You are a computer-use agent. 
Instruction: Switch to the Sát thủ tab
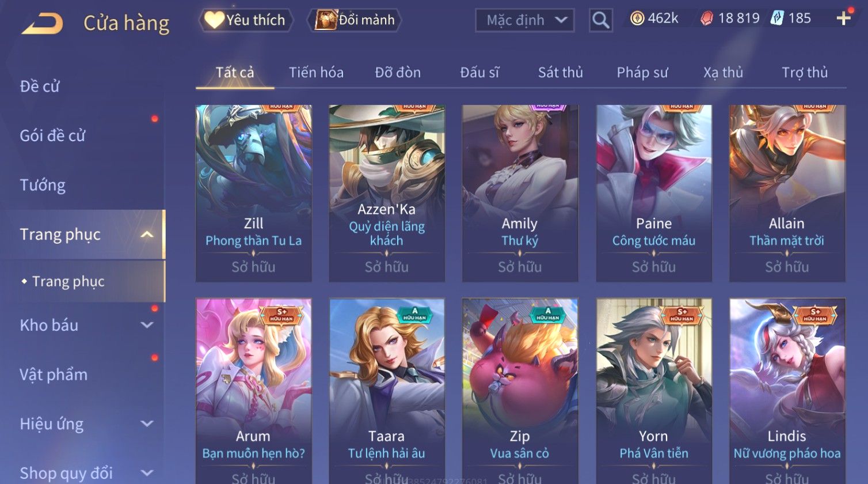pos(561,73)
